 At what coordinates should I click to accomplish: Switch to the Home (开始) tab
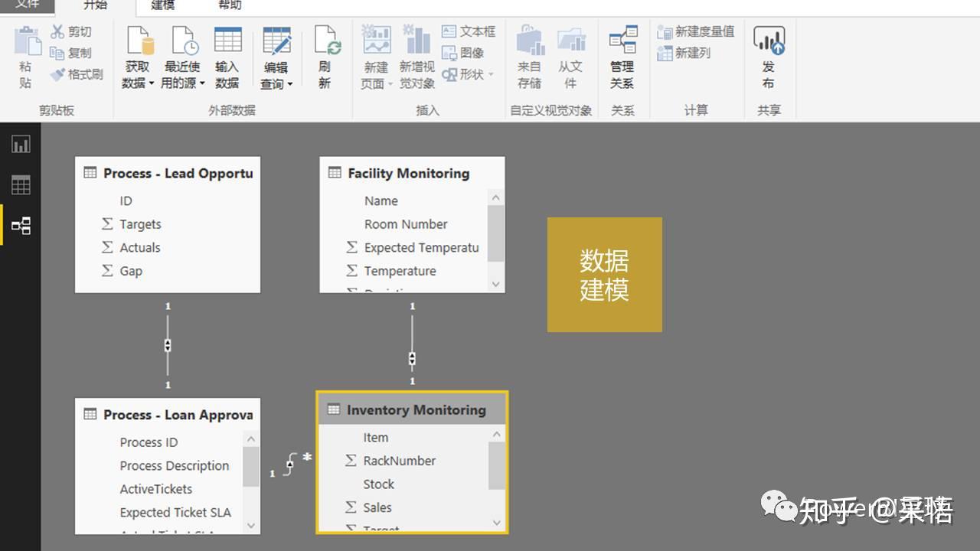[96, 6]
